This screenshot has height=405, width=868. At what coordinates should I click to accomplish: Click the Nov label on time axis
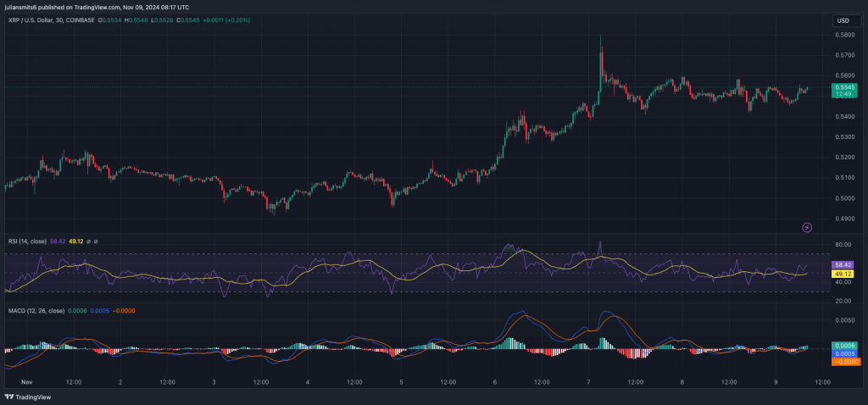[x=26, y=382]
